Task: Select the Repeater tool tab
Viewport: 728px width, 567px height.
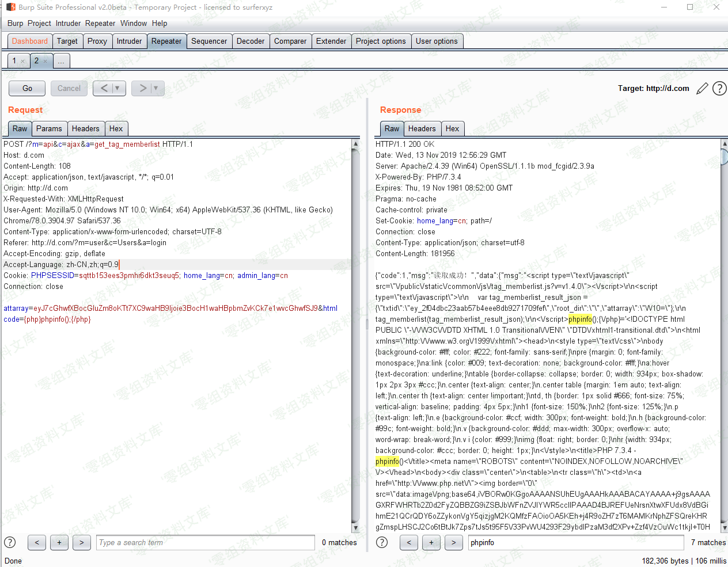Action: (166, 41)
